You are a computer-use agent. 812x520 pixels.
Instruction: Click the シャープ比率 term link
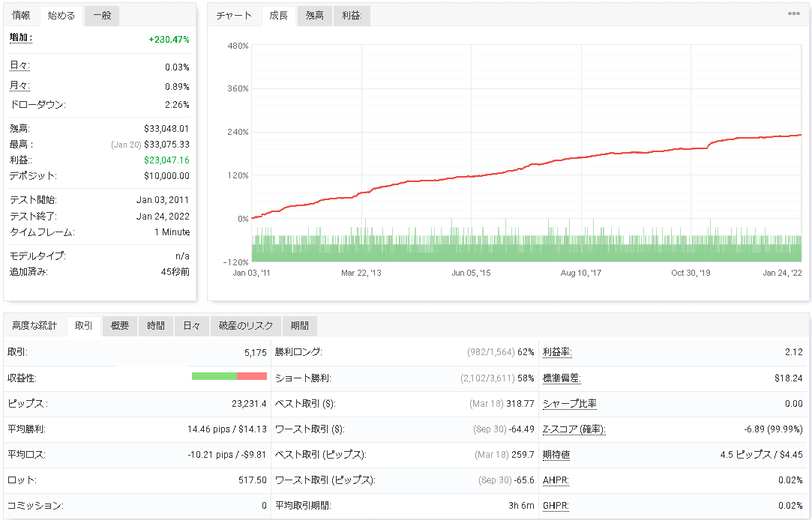pos(570,404)
